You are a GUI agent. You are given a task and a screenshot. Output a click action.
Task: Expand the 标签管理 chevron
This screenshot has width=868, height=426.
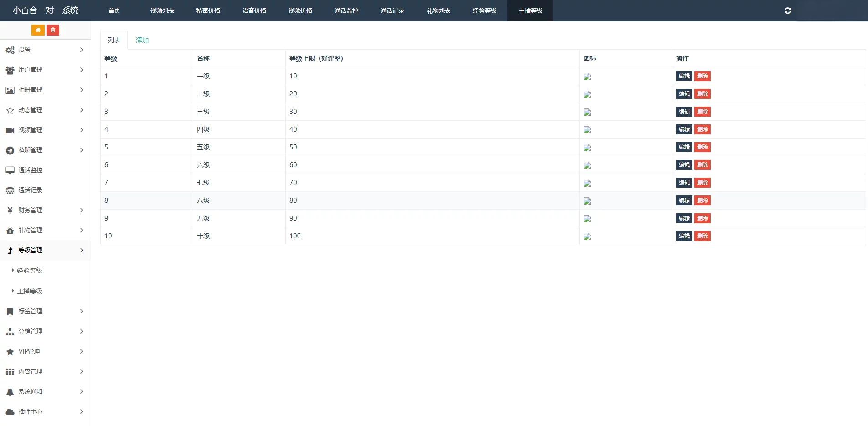pyautogui.click(x=82, y=311)
